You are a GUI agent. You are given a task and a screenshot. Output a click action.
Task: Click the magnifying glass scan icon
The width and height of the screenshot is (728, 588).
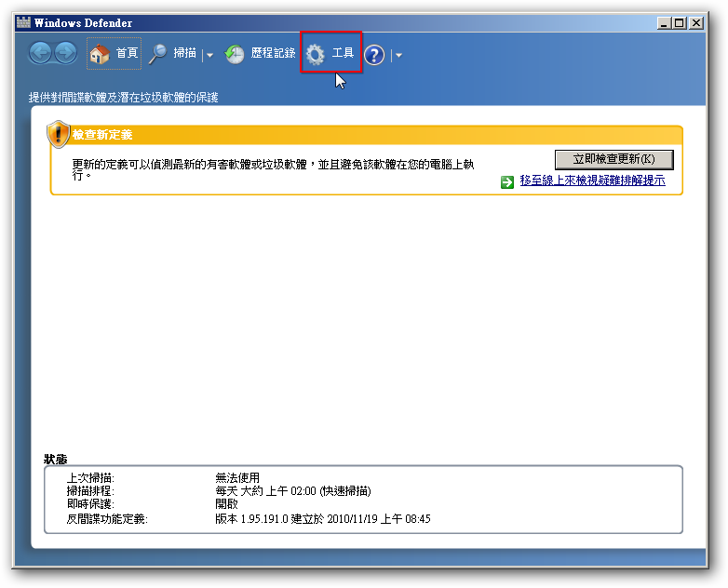(x=158, y=54)
